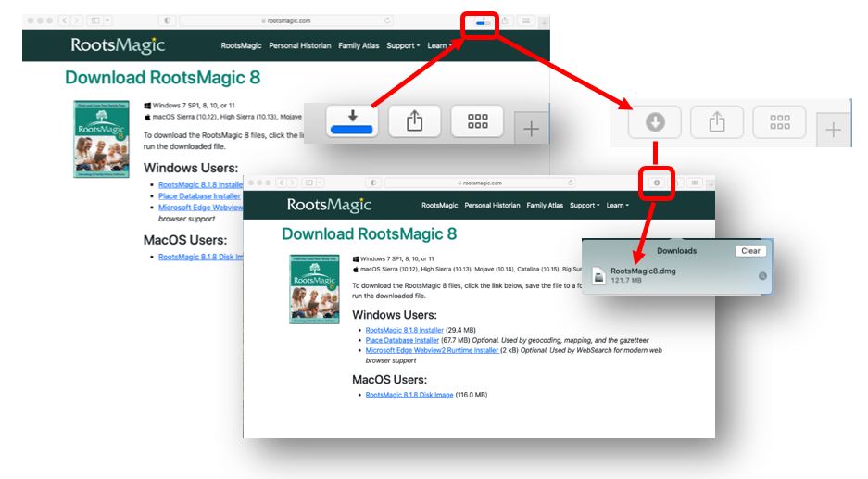The image size is (868, 479).
Task: Click the back arrow in back window toolbar
Action: (x=65, y=20)
